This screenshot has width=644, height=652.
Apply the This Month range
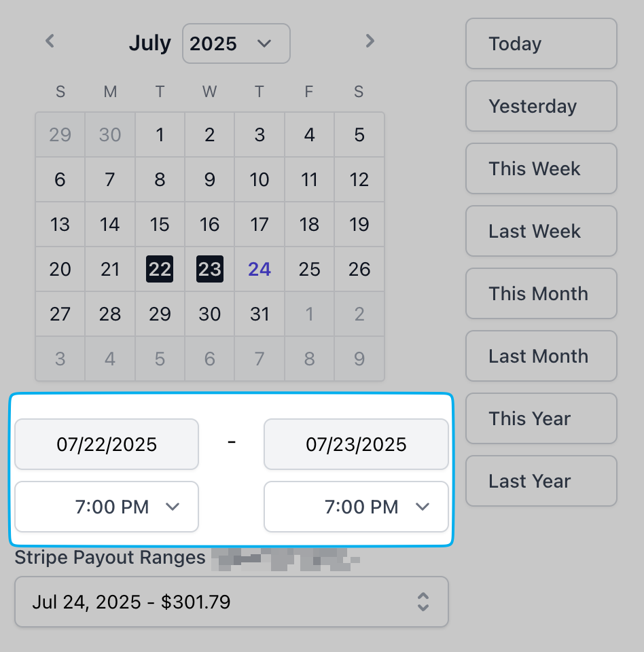point(541,293)
